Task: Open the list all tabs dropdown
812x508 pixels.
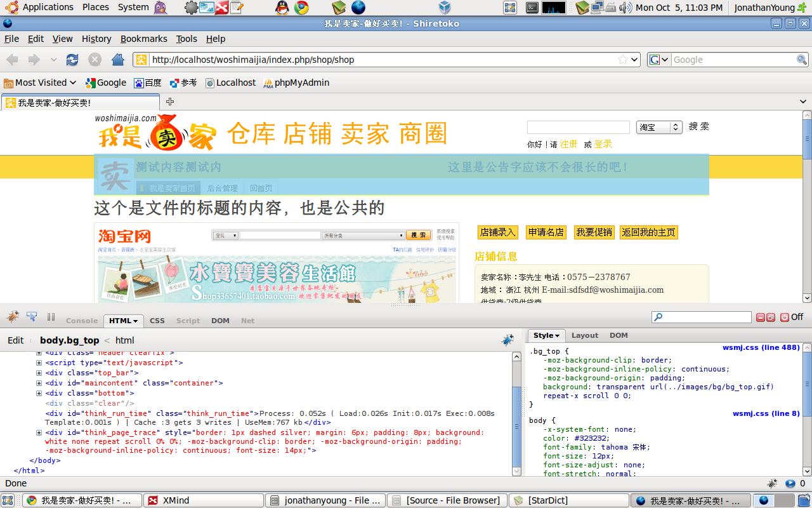Action: pyautogui.click(x=802, y=102)
